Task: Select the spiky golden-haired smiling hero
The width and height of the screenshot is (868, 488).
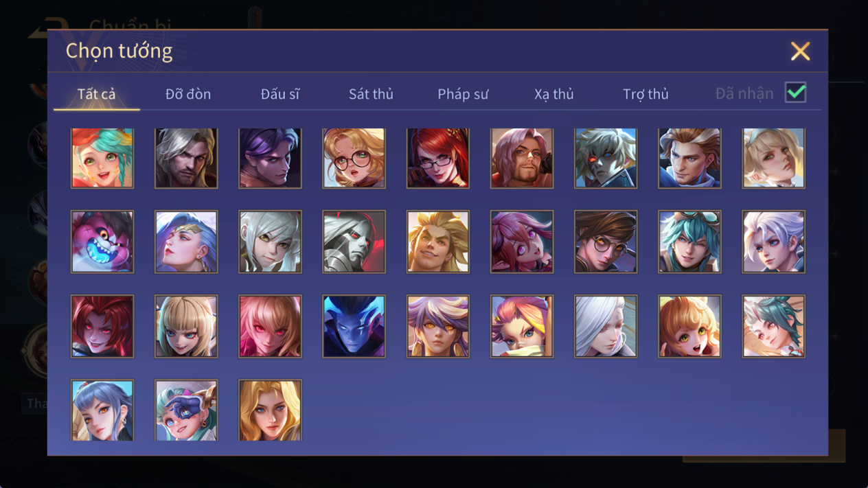Action: point(438,242)
